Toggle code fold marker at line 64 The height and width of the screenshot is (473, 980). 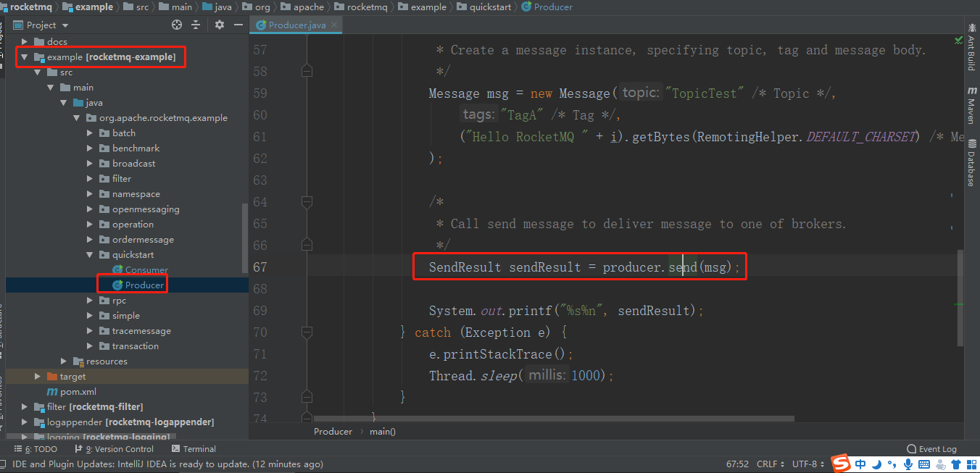tap(307, 201)
